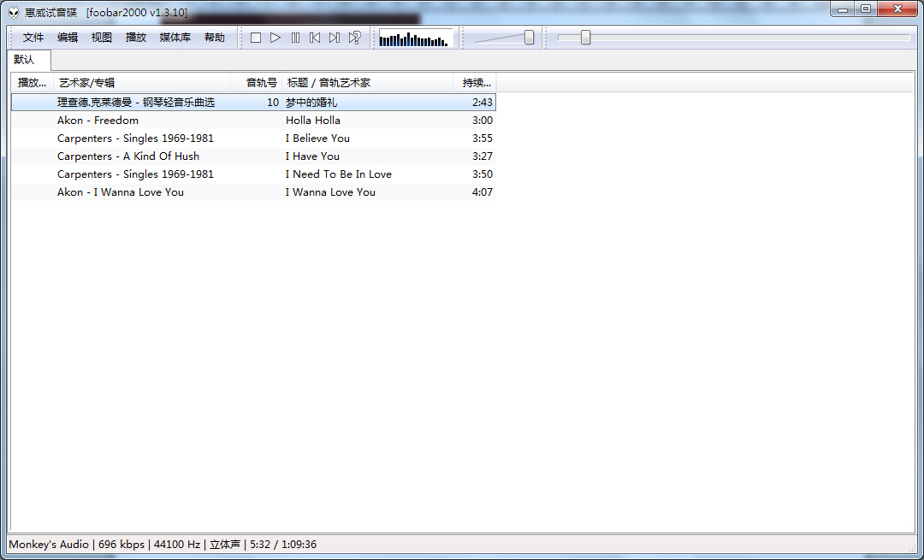924x560 pixels.
Task: Expand the 媒体库 menu
Action: click(175, 38)
